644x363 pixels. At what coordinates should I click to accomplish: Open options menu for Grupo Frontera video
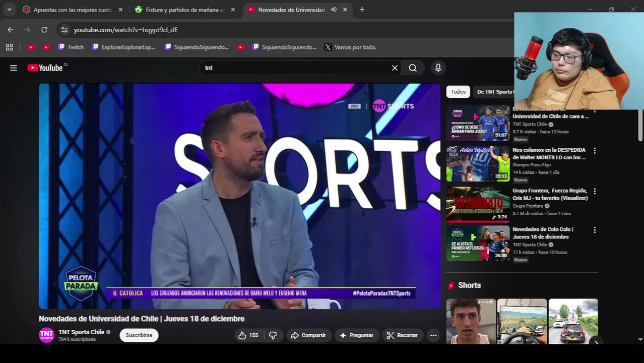click(595, 192)
